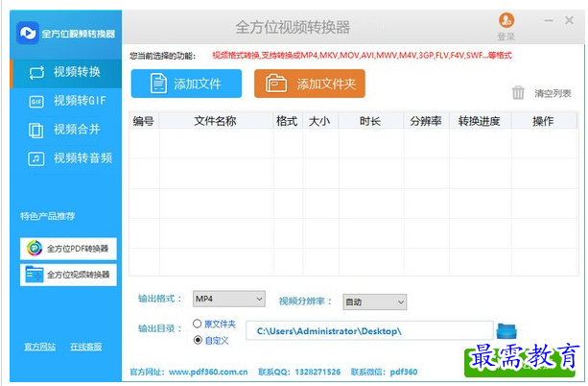The width and height of the screenshot is (588, 386).
Task: Click 清空列表 text
Action: click(553, 93)
